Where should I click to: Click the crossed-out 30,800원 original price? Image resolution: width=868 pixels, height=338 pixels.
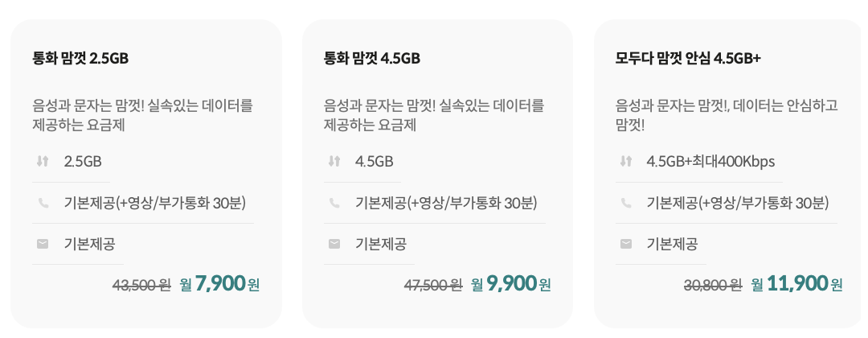point(713,286)
